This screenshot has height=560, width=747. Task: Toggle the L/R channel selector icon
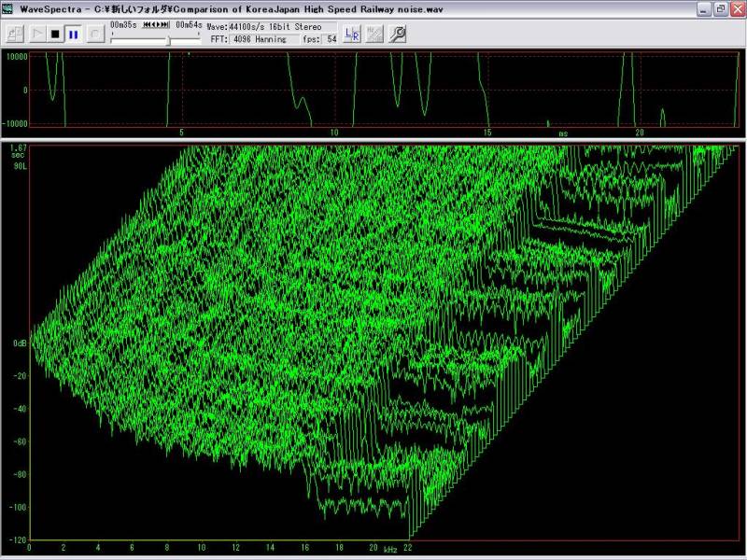[351, 35]
